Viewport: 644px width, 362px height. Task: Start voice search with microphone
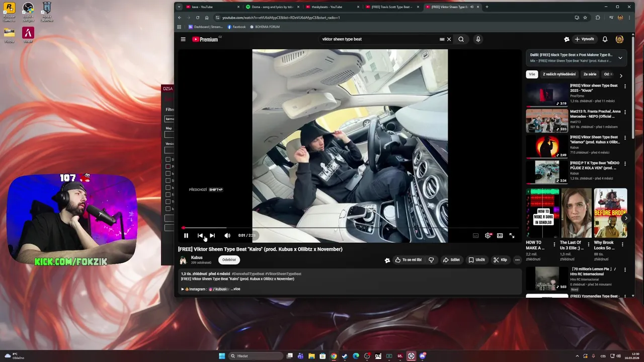coord(478,39)
